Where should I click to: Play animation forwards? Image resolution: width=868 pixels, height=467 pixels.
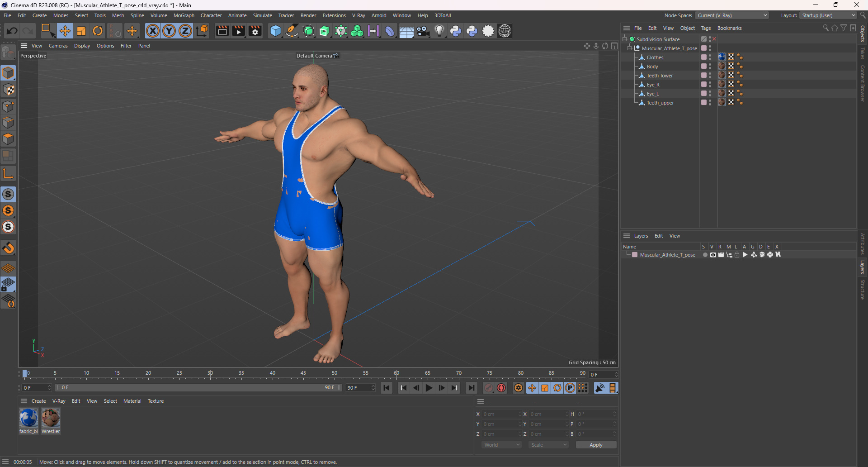point(429,388)
